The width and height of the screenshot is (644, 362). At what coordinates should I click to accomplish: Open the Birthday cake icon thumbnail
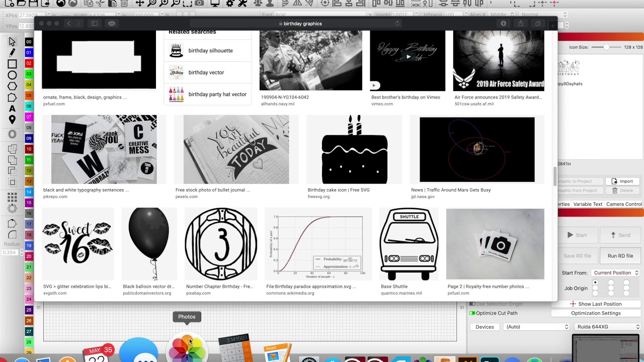tap(354, 149)
